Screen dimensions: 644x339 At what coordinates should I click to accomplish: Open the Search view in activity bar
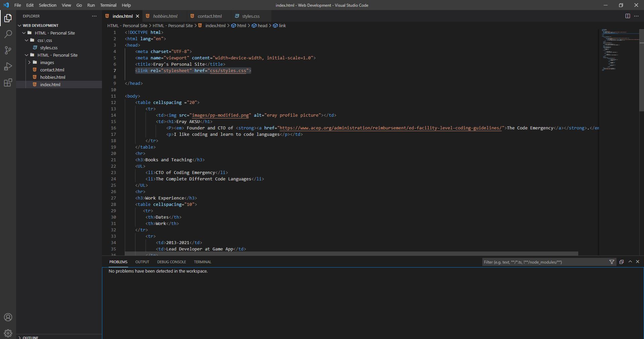tap(8, 34)
